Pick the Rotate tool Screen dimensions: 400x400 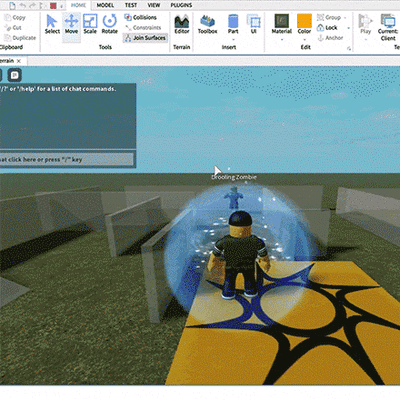[110, 24]
